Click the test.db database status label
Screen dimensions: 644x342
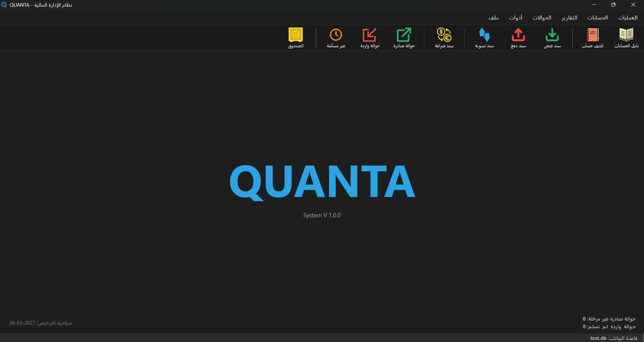613,338
